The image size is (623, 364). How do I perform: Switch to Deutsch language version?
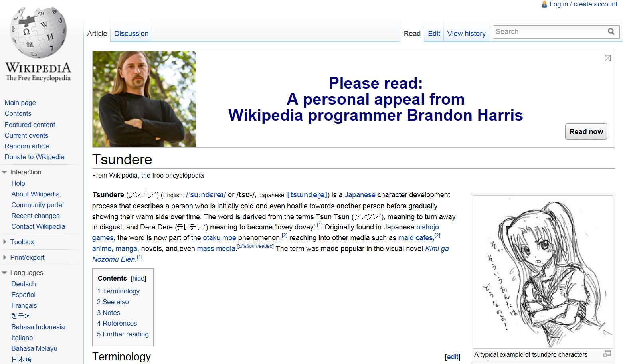click(x=24, y=284)
